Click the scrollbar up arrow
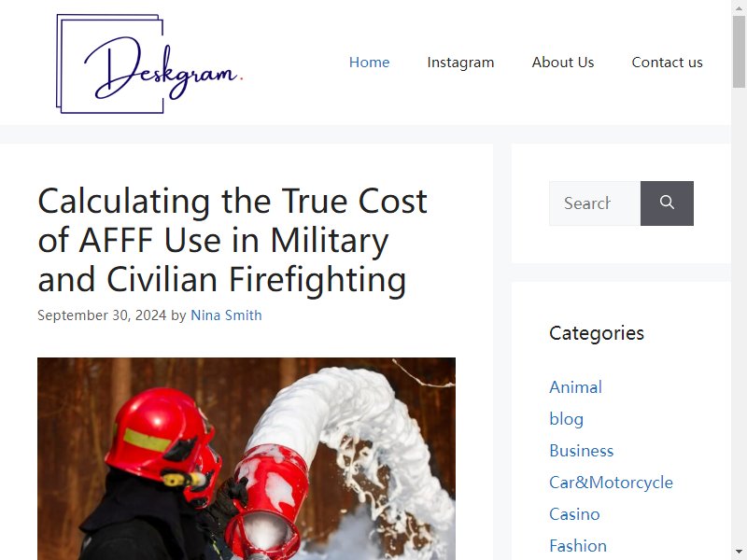The image size is (747, 560). tap(739, 8)
